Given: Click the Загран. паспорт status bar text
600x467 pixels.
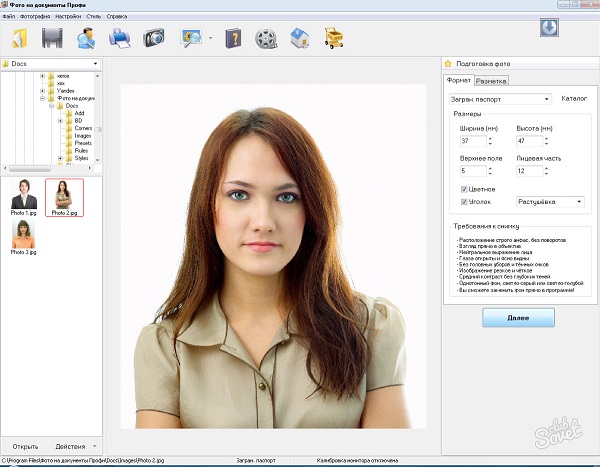Looking at the screenshot, I should point(256,460).
